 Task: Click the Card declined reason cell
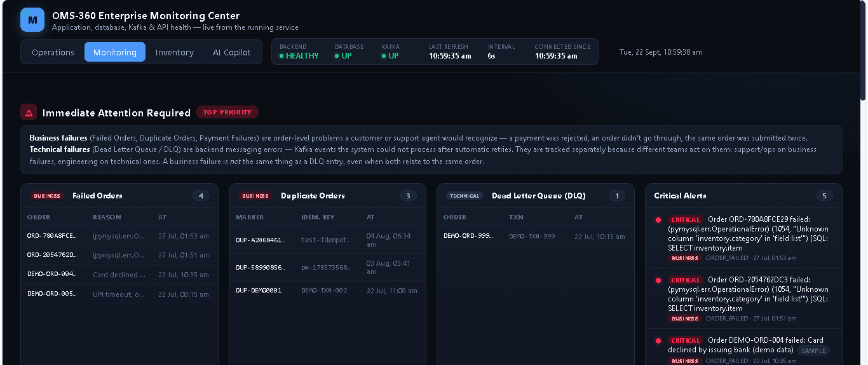pos(119,275)
